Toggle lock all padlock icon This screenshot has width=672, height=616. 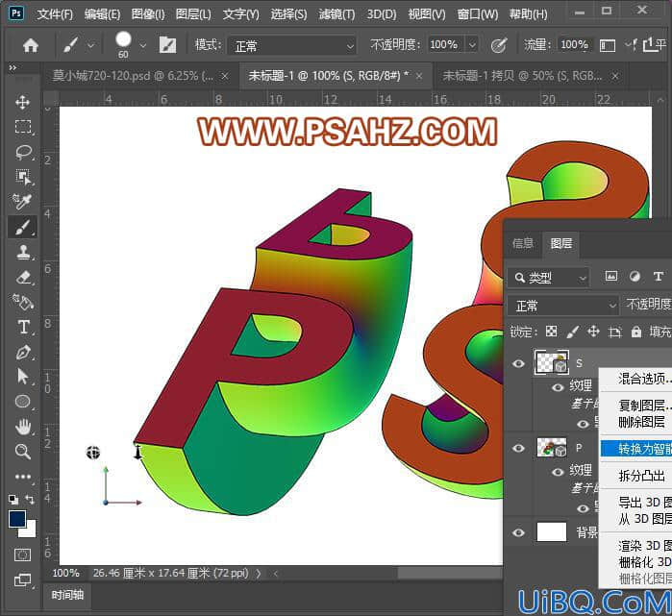coord(636,332)
